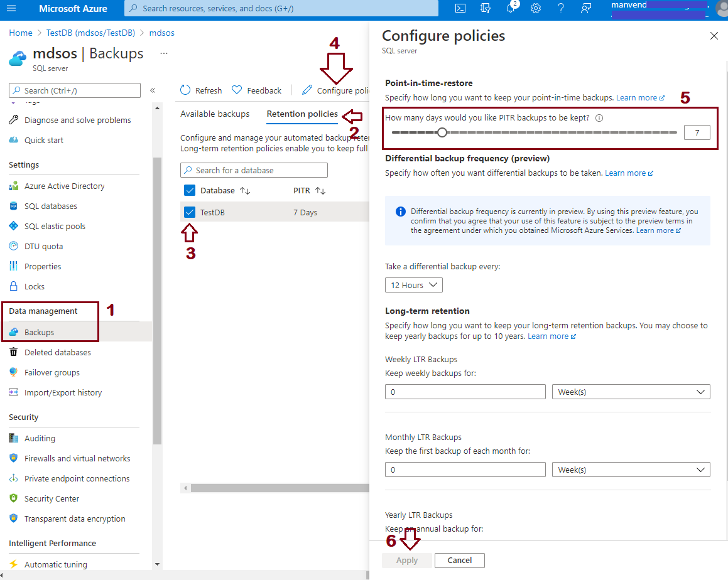The image size is (728, 580).
Task: Click the PITR info circle icon
Action: click(599, 118)
